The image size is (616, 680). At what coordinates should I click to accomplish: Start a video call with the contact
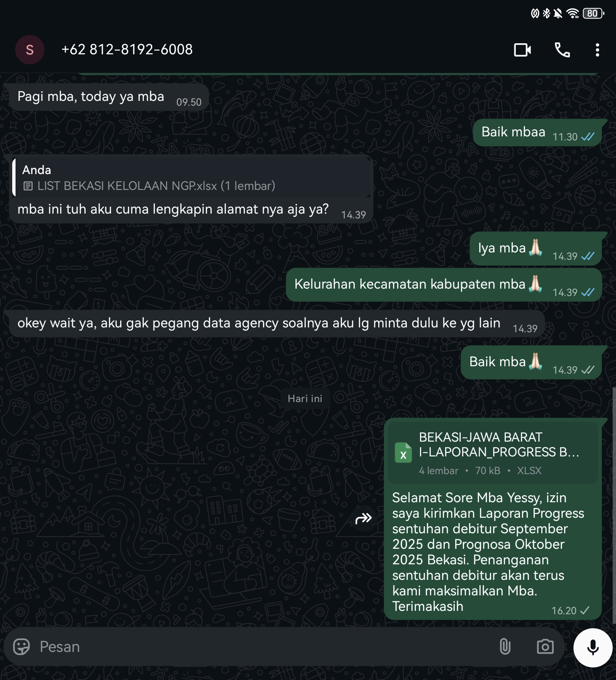pos(522,50)
